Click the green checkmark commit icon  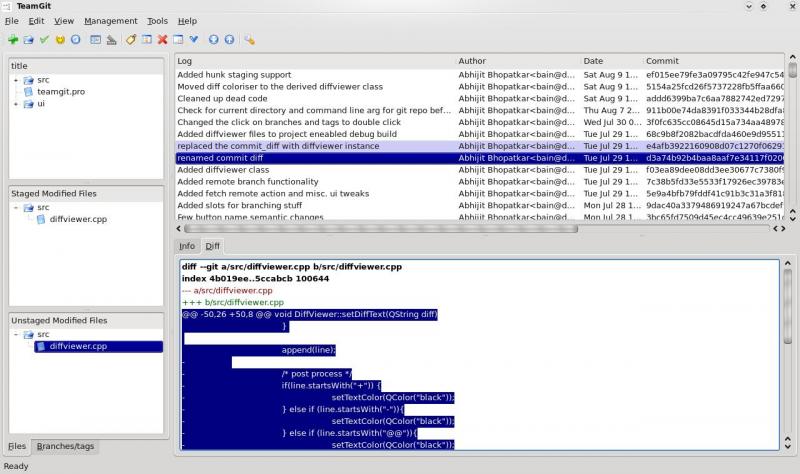(x=44, y=40)
